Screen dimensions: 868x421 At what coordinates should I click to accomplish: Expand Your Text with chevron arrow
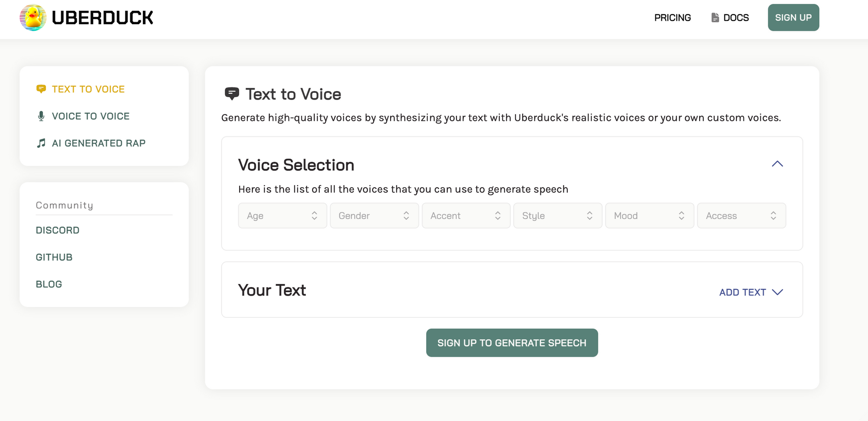777,292
